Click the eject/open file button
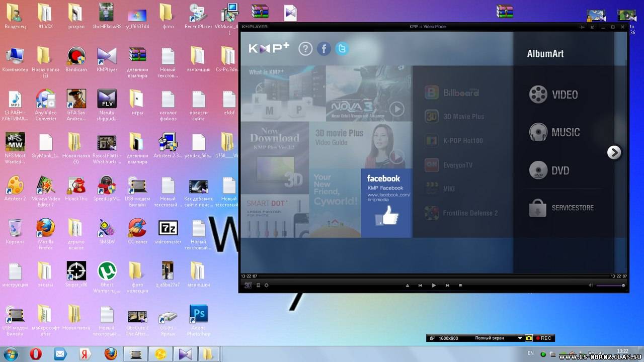Viewport: 644px width, 362px height. (408, 285)
